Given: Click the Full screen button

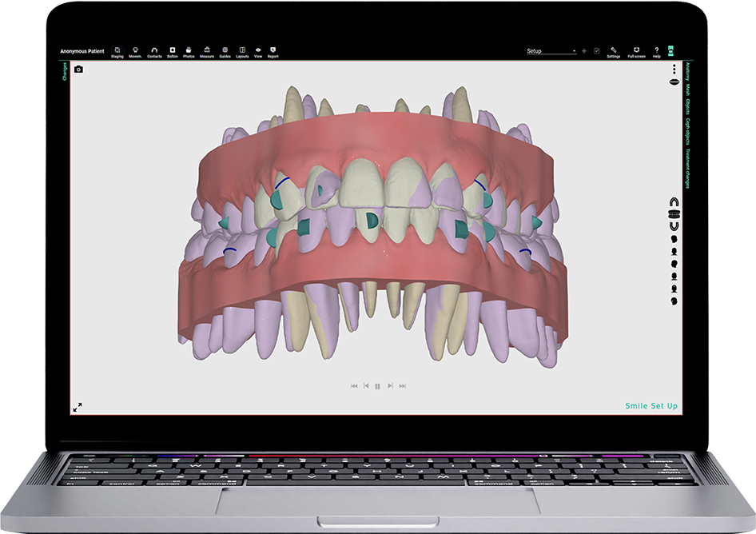Looking at the screenshot, I should click(636, 52).
